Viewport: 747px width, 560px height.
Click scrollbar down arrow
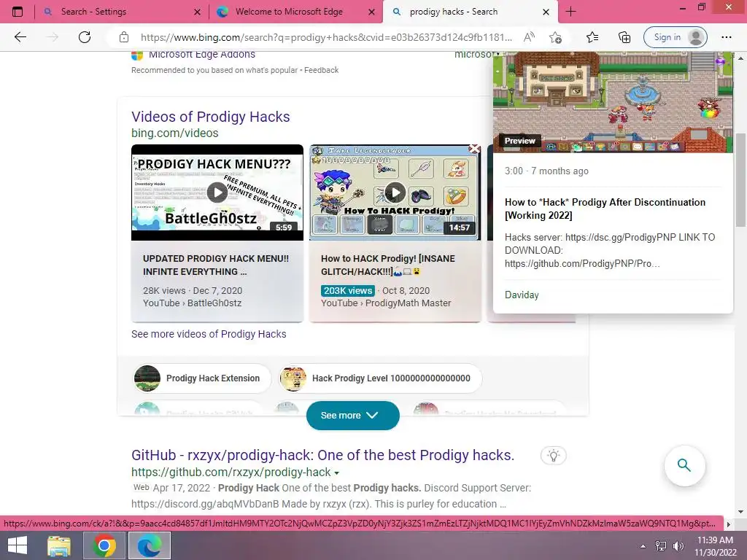tap(740, 512)
